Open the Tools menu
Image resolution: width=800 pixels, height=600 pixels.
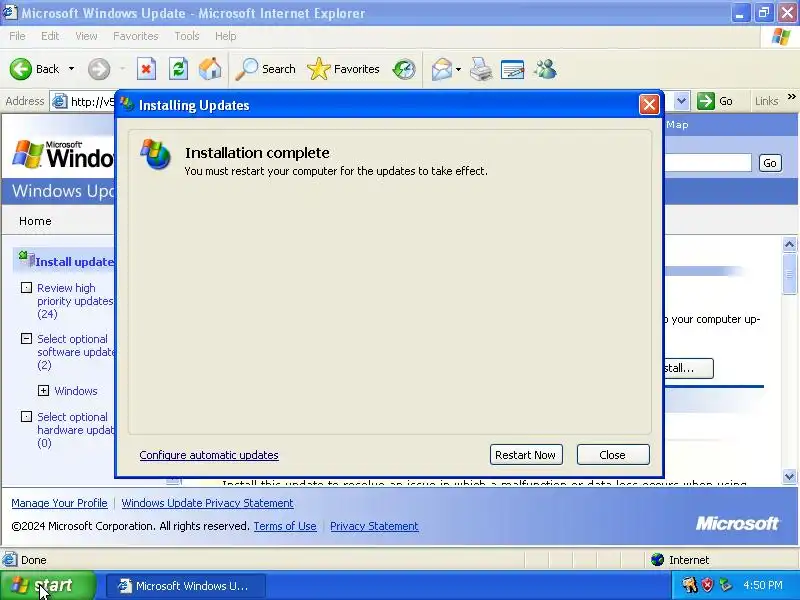click(x=187, y=36)
